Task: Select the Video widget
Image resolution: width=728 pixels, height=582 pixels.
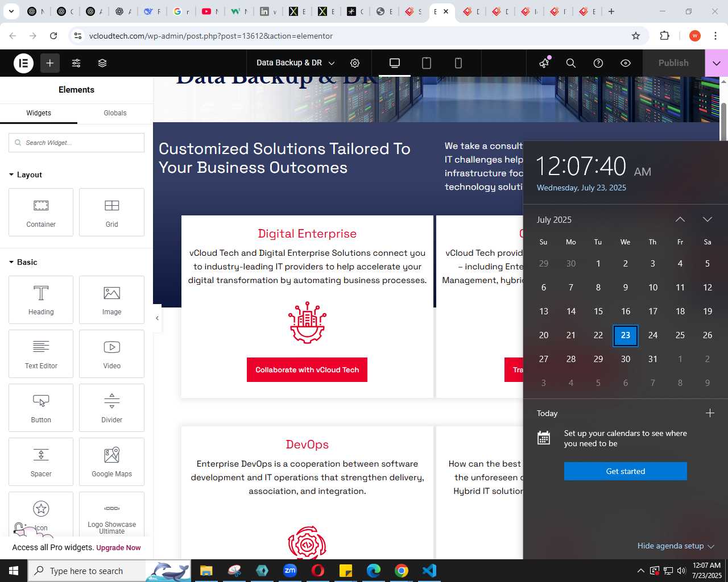Action: (x=111, y=354)
